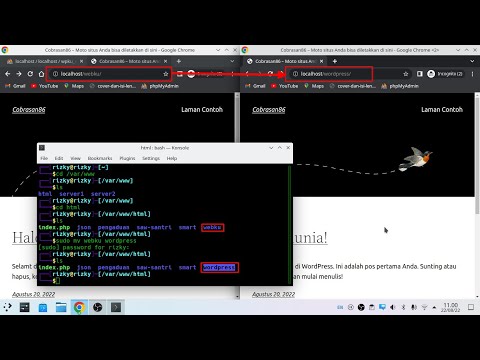Open Konsole Edit menu
The width and height of the screenshot is (480, 360).
(59, 158)
